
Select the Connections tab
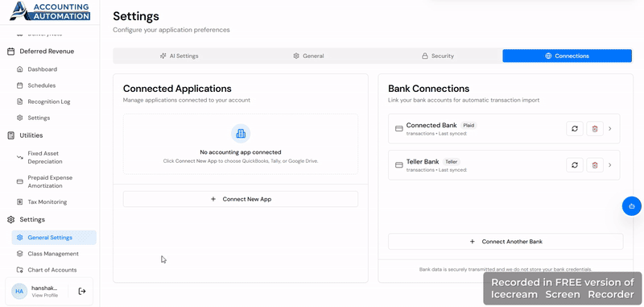coord(568,56)
